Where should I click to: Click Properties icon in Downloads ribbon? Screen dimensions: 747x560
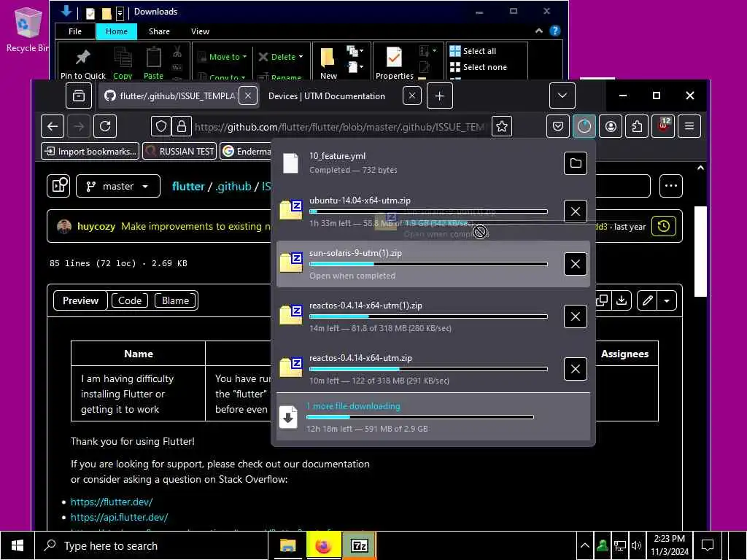[x=394, y=63]
